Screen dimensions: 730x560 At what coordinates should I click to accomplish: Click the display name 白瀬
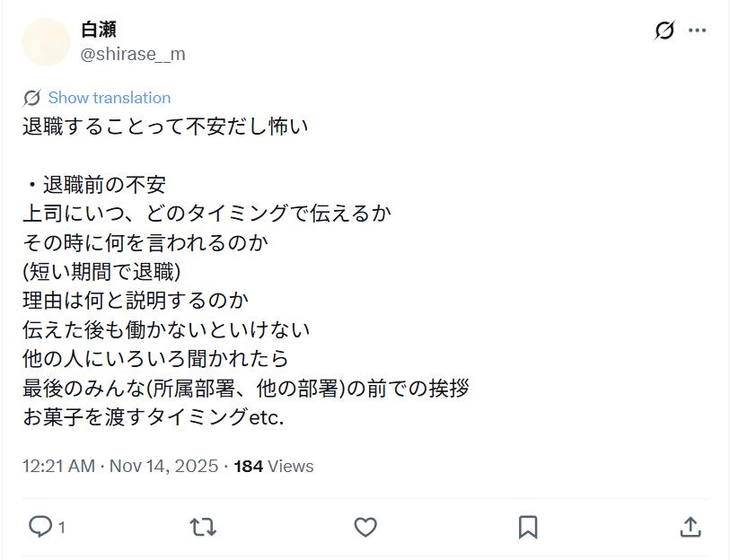tap(99, 30)
